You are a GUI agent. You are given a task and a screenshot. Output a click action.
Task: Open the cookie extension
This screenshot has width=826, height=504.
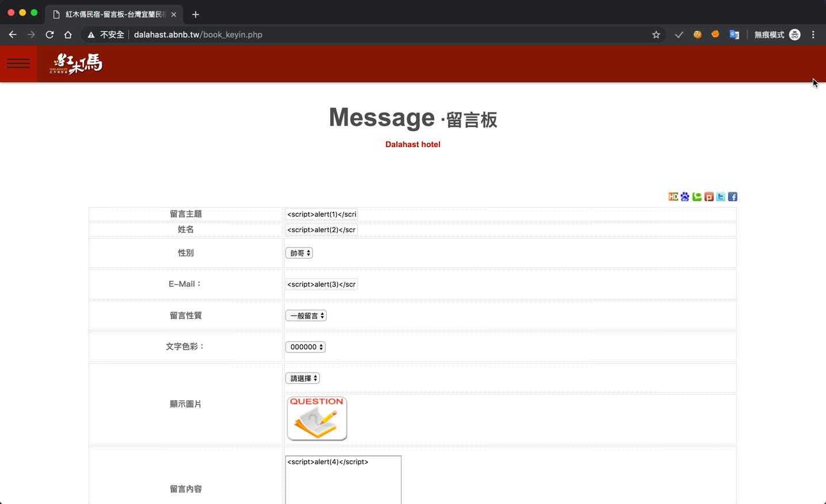698,34
